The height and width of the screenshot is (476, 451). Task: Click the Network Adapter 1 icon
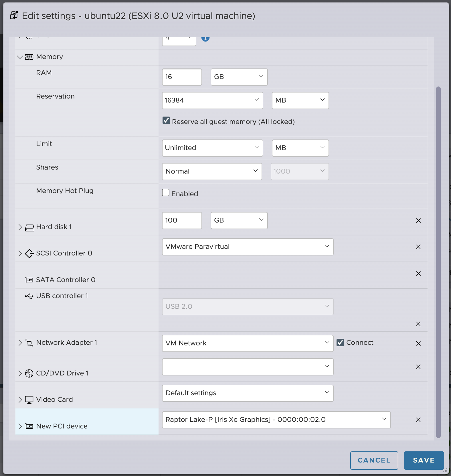[29, 343]
